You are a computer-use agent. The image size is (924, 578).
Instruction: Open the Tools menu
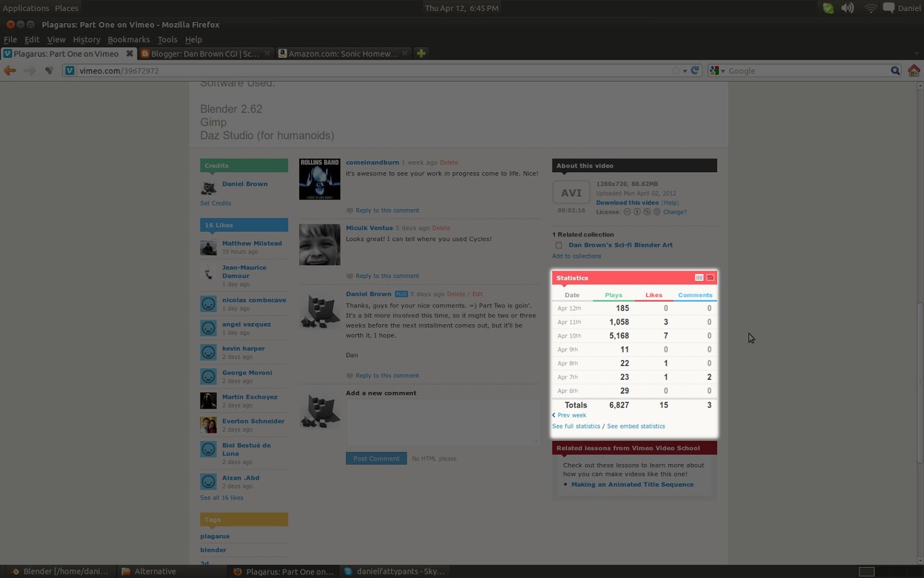(x=167, y=39)
